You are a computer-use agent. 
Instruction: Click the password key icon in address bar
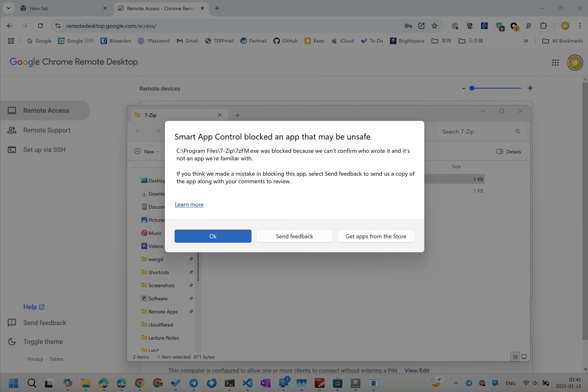pos(408,26)
